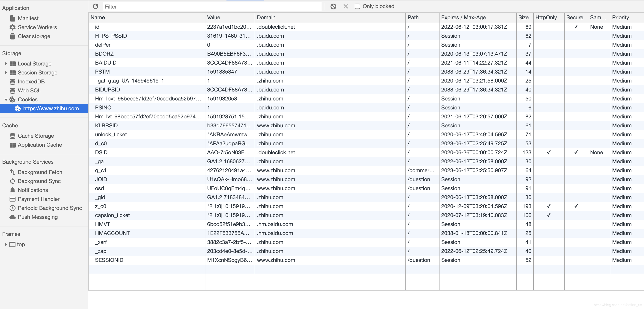The width and height of the screenshot is (644, 309).
Task: Select https://www.zhihu.com cookies entry
Action: tap(44, 109)
